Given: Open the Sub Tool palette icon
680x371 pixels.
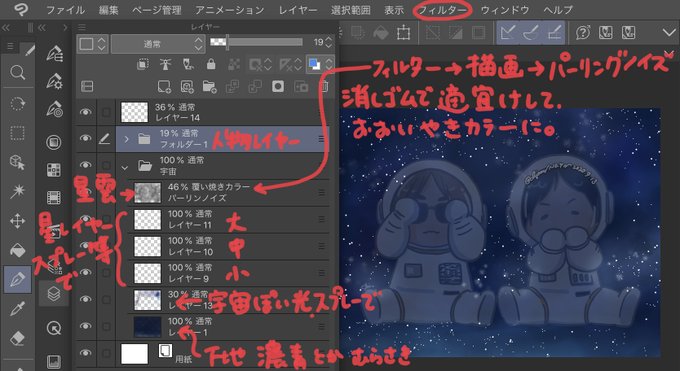Looking at the screenshot, I should coord(54,53).
